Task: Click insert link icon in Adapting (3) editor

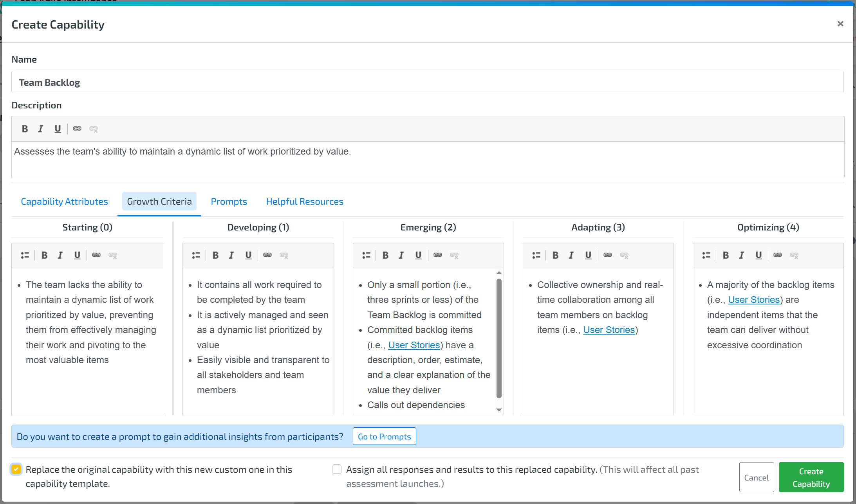Action: [x=607, y=255]
